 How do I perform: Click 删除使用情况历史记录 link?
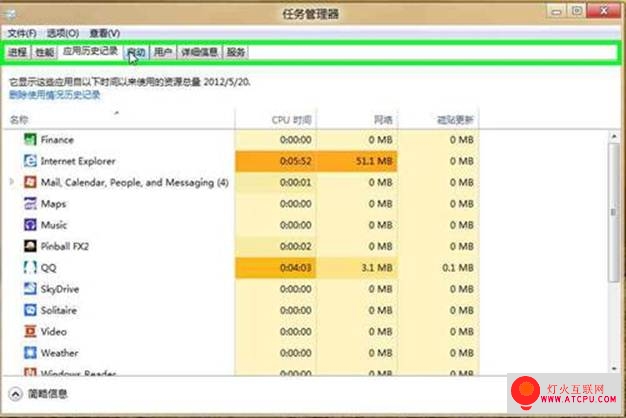pos(55,95)
